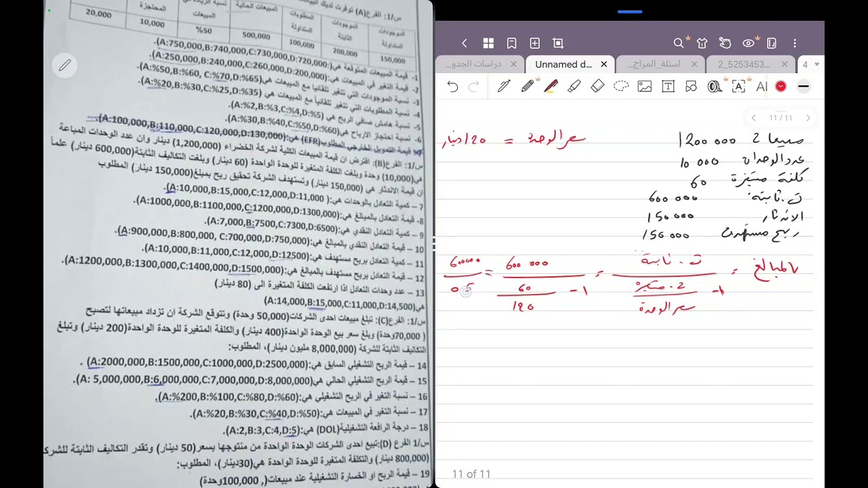Open the page thumbnails grid view

(488, 43)
